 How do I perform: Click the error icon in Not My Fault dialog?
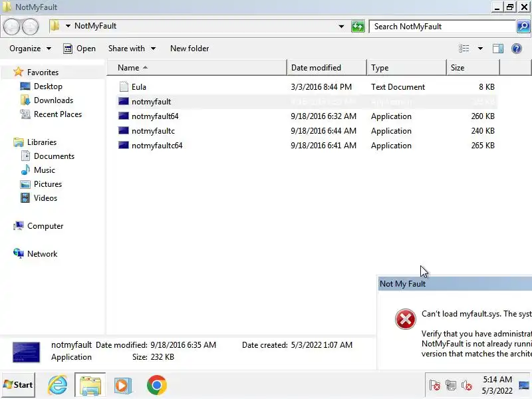pos(406,319)
